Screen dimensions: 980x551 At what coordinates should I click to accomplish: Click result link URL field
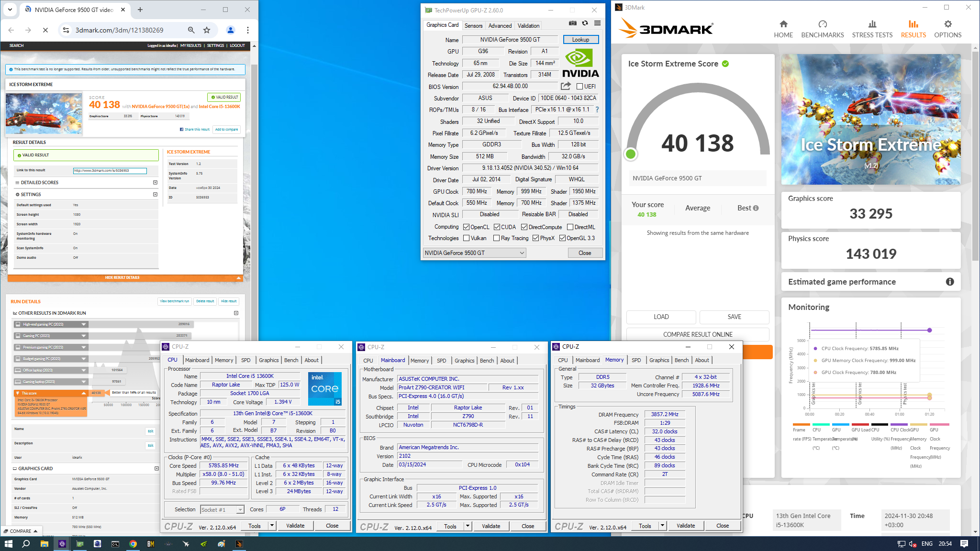[x=110, y=170]
